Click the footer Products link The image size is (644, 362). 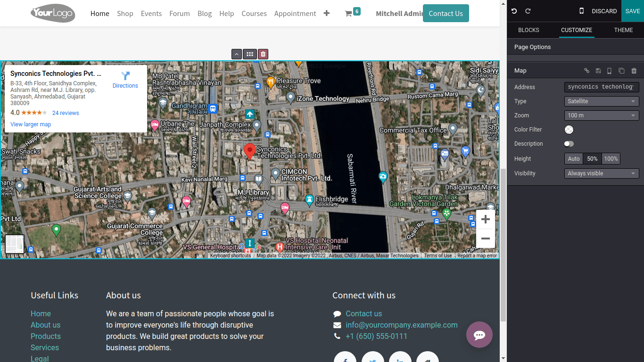46,336
